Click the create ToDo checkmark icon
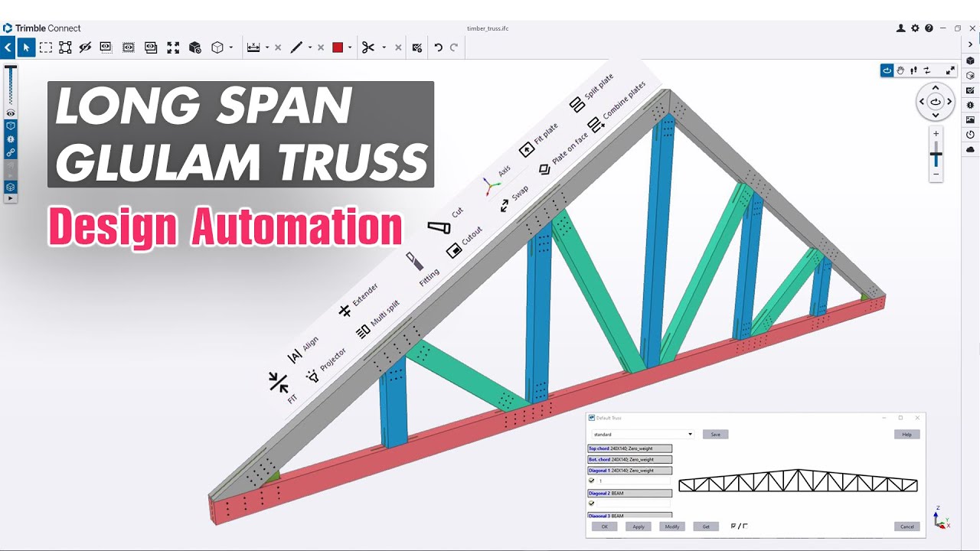Image resolution: width=980 pixels, height=551 pixels. [416, 47]
